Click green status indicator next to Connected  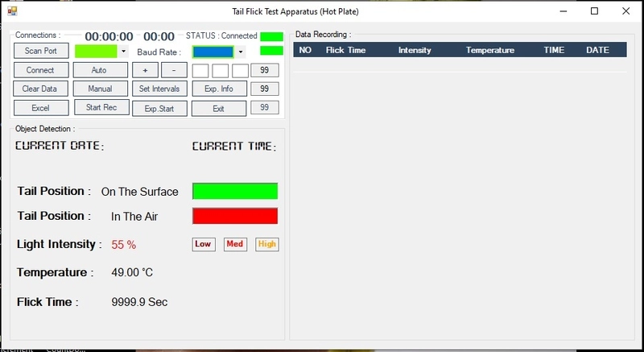pos(271,36)
